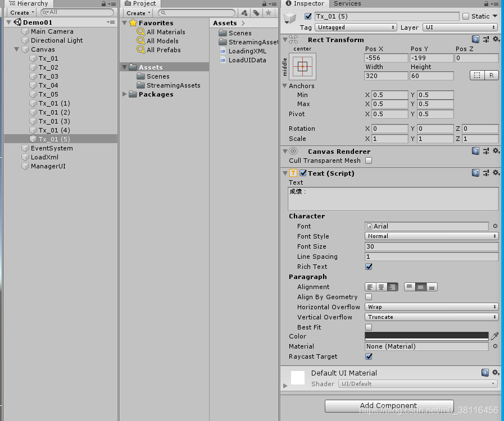Click the Material object picker circle
This screenshot has width=504, height=421.
point(494,346)
